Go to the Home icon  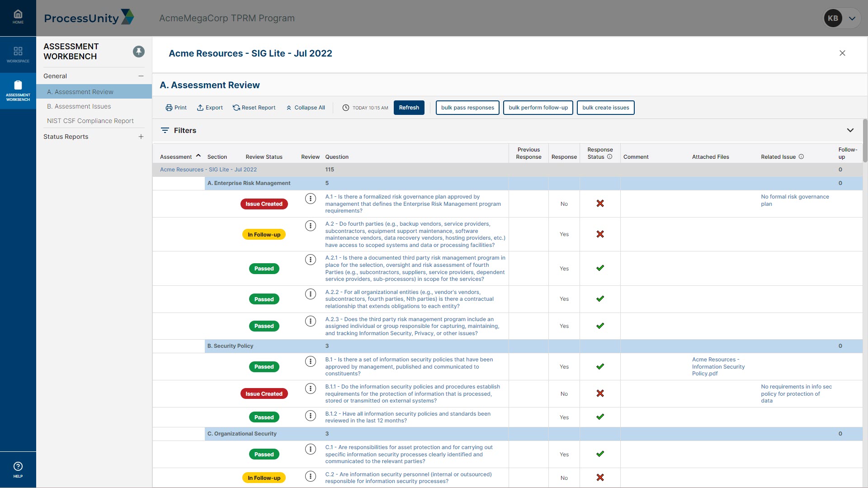tap(18, 17)
